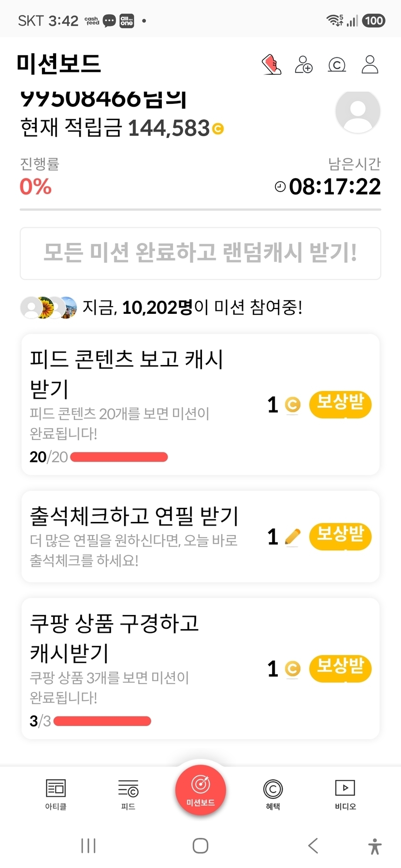The image size is (401, 868).
Task: Tap the participant avatars group
Action: [x=48, y=307]
